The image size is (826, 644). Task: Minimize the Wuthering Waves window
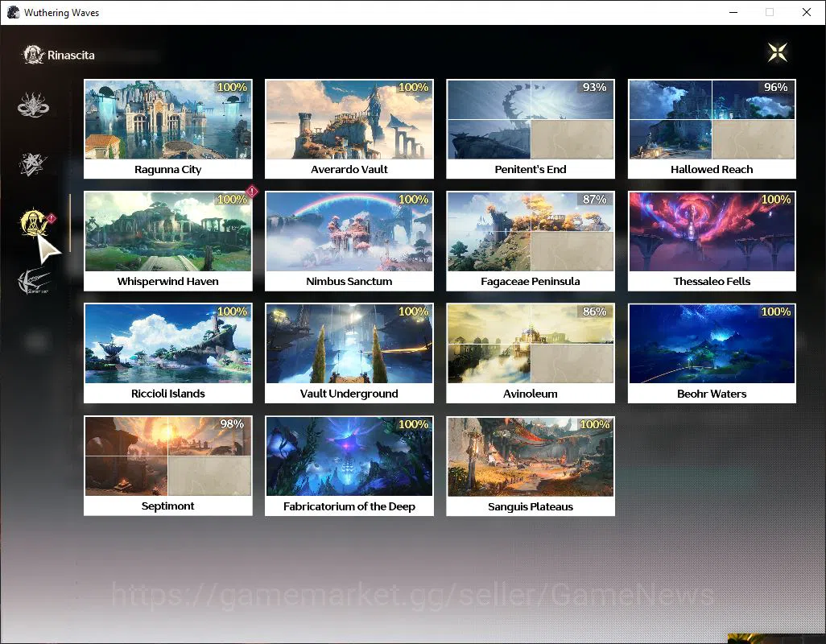pyautogui.click(x=733, y=12)
